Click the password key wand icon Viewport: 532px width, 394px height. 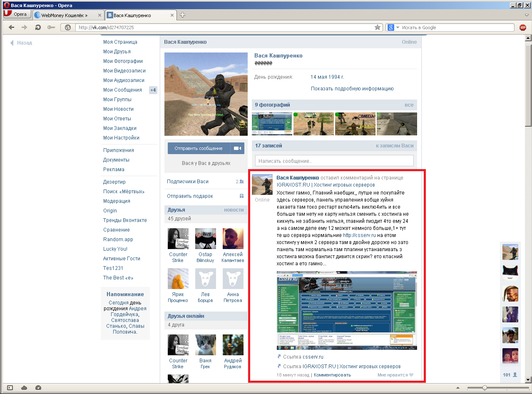point(51,27)
